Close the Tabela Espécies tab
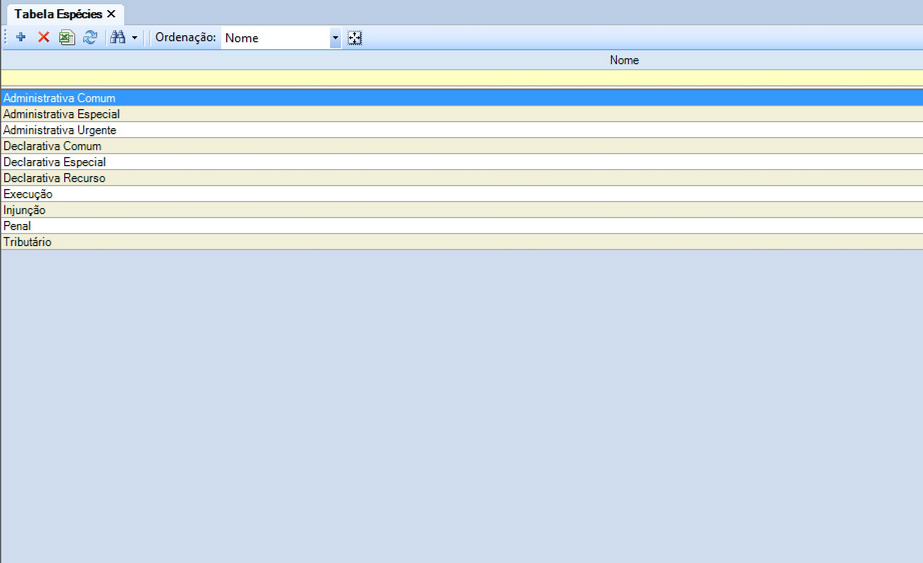923x563 pixels. [111, 14]
